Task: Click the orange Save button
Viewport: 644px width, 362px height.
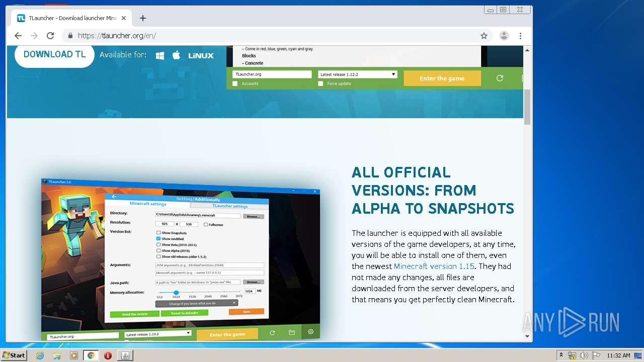Action: tap(247, 312)
